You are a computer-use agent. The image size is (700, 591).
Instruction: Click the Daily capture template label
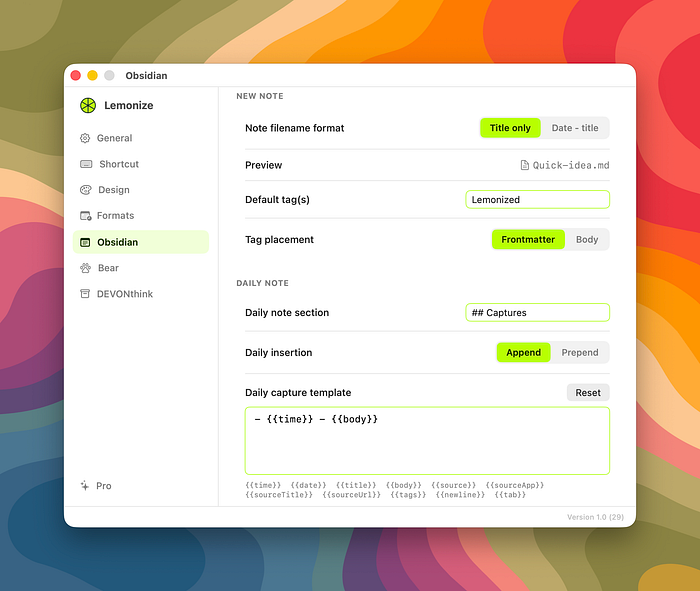coord(298,392)
